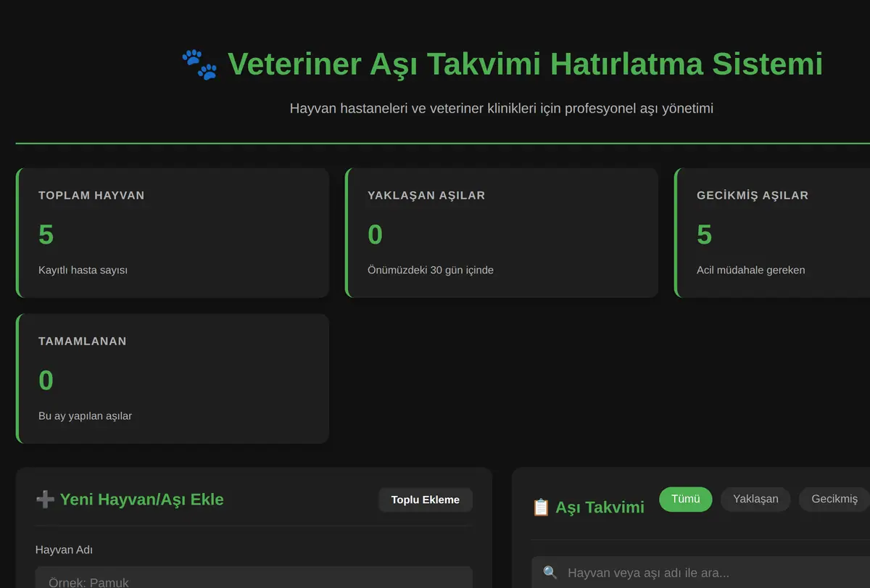Image resolution: width=870 pixels, height=588 pixels.
Task: Show the Gecikmiş vaccines filter
Action: coord(834,499)
